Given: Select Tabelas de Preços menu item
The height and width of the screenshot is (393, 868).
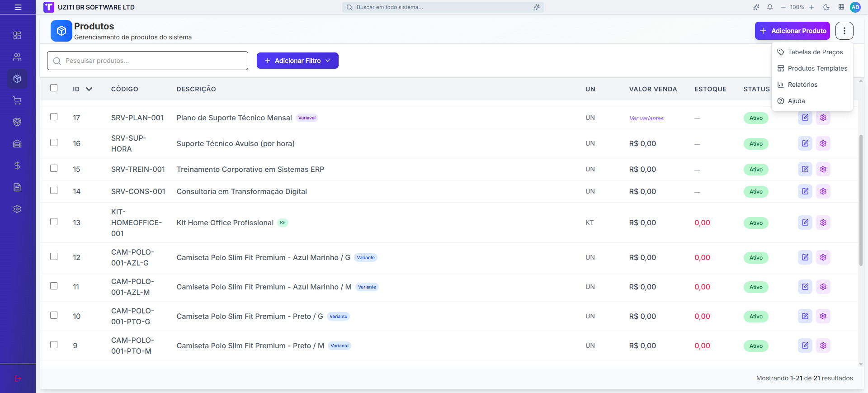Looking at the screenshot, I should 815,52.
